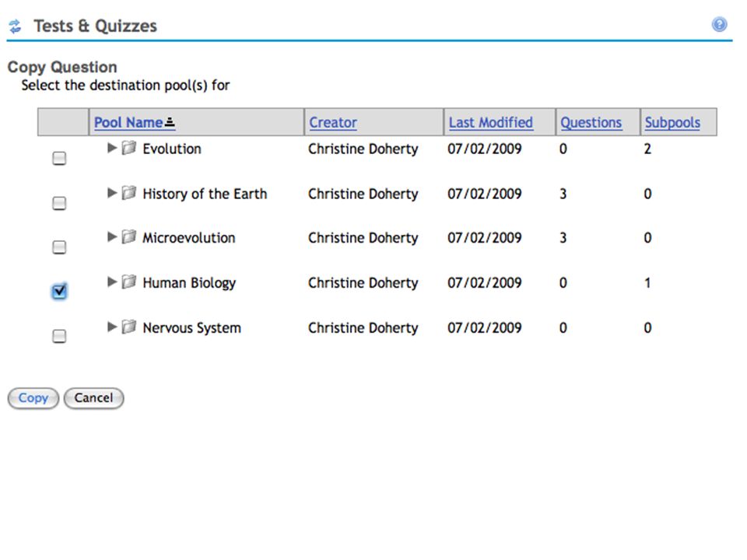Viewport: 747px width, 560px height.
Task: Uncheck the Human Biology pool checkbox
Action: (59, 291)
